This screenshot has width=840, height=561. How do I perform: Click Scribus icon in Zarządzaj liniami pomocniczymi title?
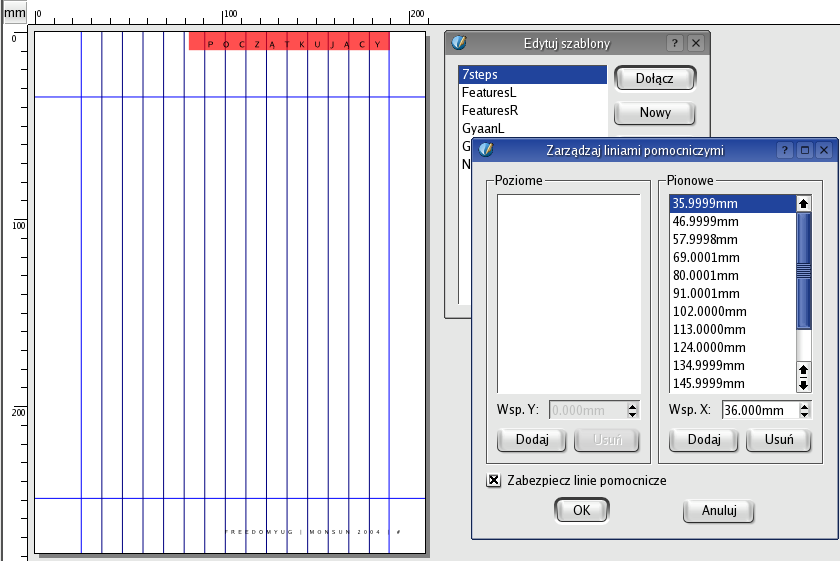tap(487, 150)
